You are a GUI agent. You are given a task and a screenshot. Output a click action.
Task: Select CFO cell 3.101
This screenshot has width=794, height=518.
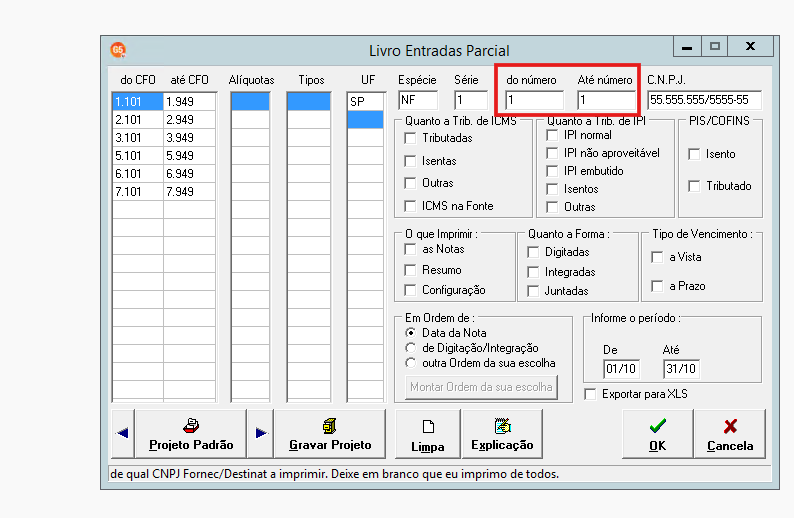138,138
